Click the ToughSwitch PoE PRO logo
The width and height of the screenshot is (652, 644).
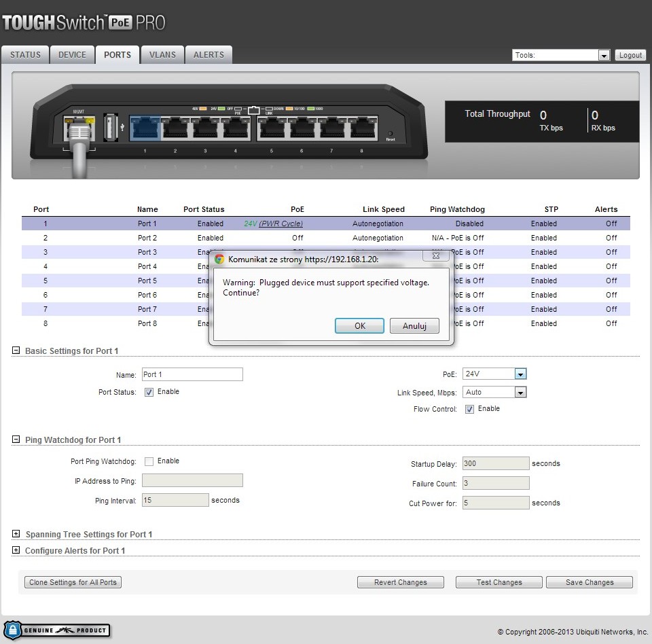coord(84,22)
